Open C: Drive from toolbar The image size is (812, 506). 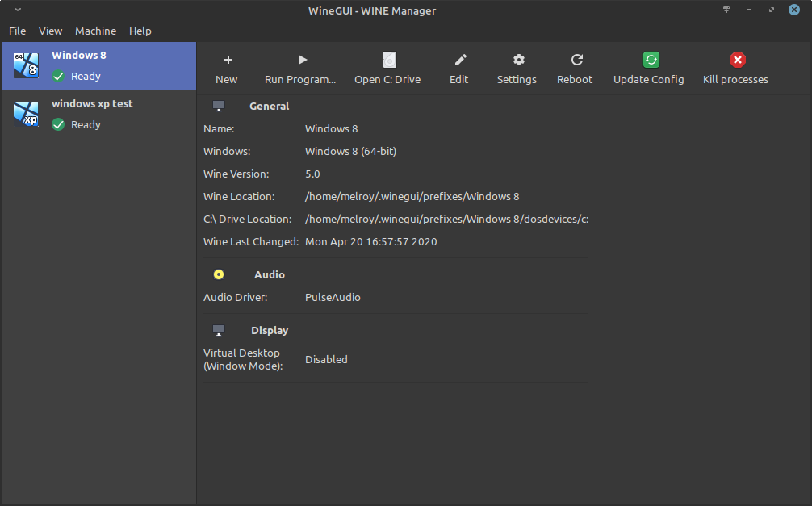click(x=387, y=69)
